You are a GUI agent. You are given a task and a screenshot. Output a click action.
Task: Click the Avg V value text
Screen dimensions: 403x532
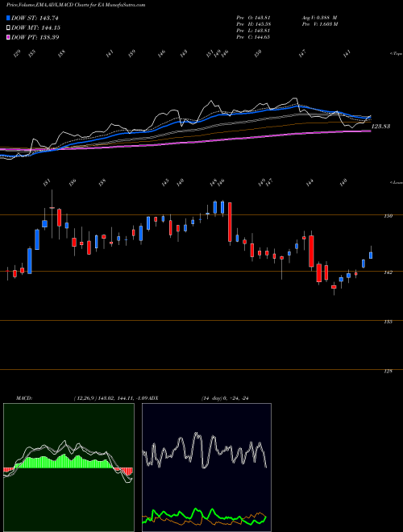[x=320, y=17]
